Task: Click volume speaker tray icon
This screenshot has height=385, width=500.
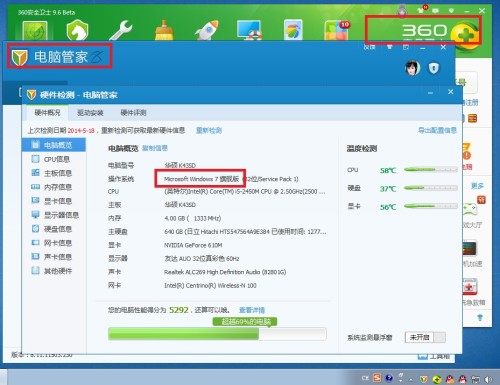Action: point(488,379)
